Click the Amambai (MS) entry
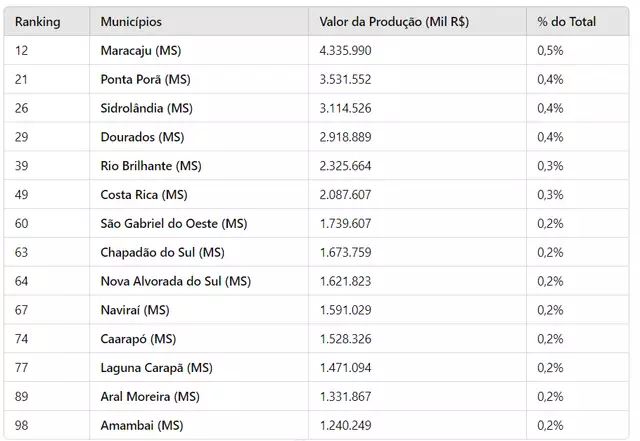The height and width of the screenshot is (441, 640). coord(142,425)
